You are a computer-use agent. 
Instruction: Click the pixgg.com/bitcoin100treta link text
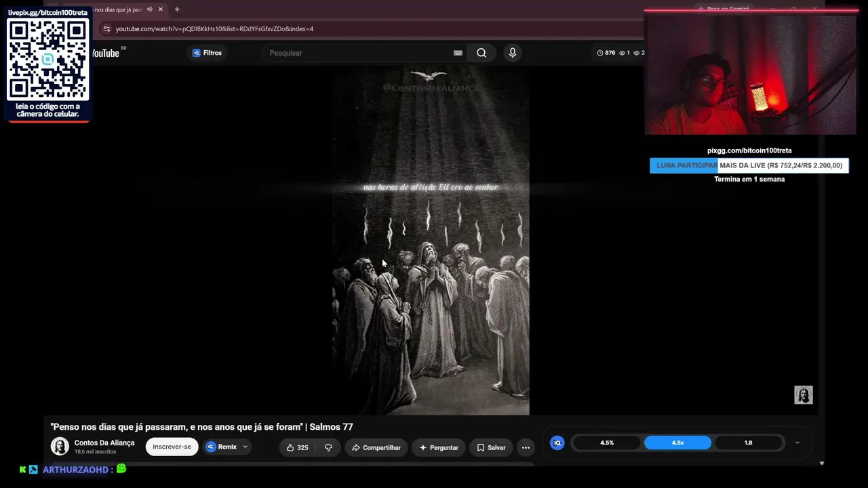[x=749, y=150]
